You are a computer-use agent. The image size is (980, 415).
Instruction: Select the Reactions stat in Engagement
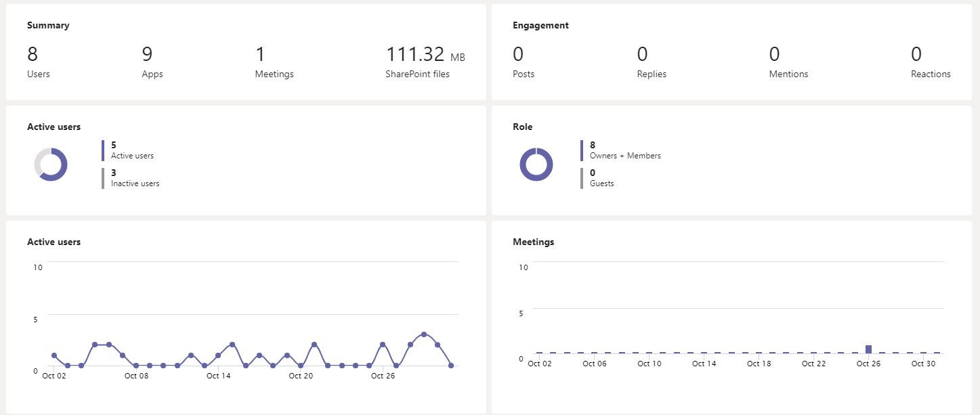pyautogui.click(x=916, y=55)
